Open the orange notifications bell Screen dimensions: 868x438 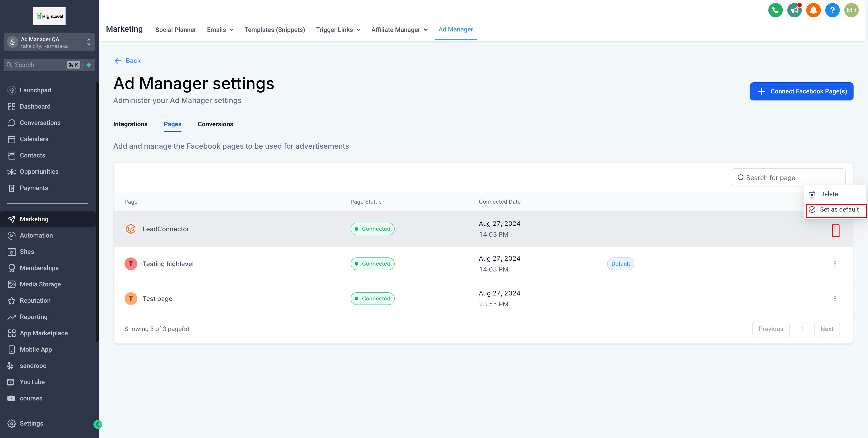(x=813, y=10)
